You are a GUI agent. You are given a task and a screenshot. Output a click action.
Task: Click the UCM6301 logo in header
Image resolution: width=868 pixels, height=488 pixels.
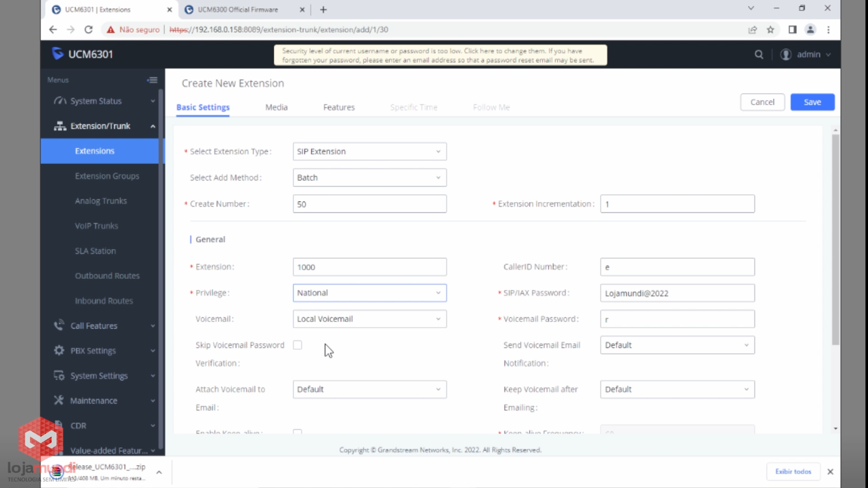[x=83, y=54]
